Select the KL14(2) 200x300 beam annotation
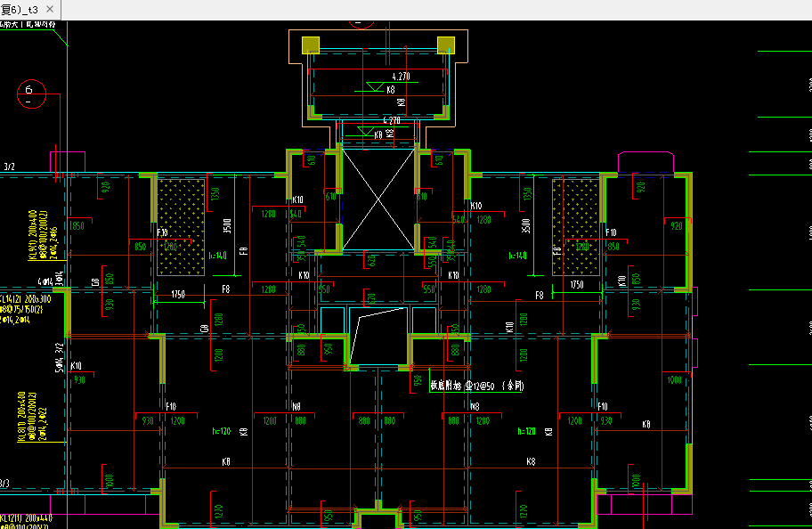The width and height of the screenshot is (812, 529). pyautogui.click(x=26, y=299)
